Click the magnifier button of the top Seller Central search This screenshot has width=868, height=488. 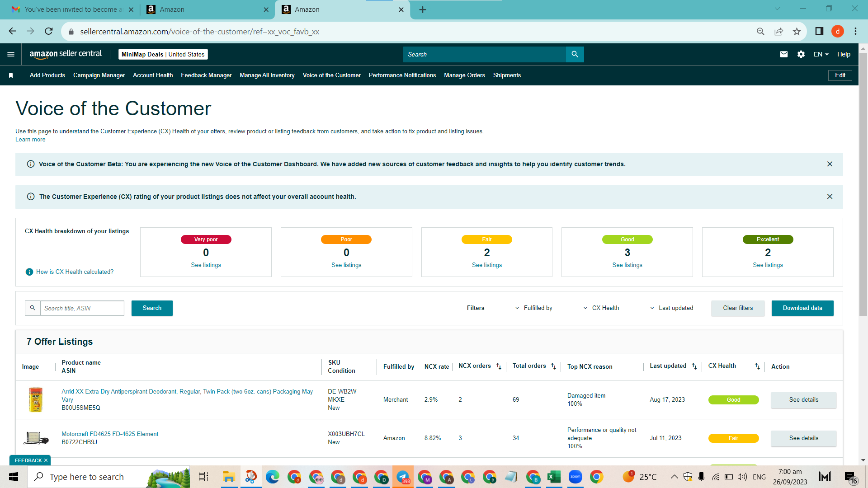coord(575,54)
